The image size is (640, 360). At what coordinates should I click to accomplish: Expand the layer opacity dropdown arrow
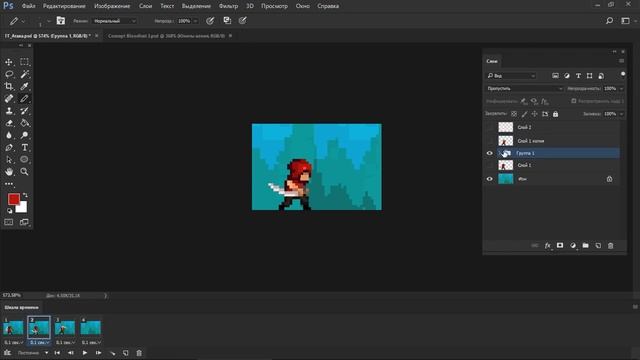tap(622, 89)
